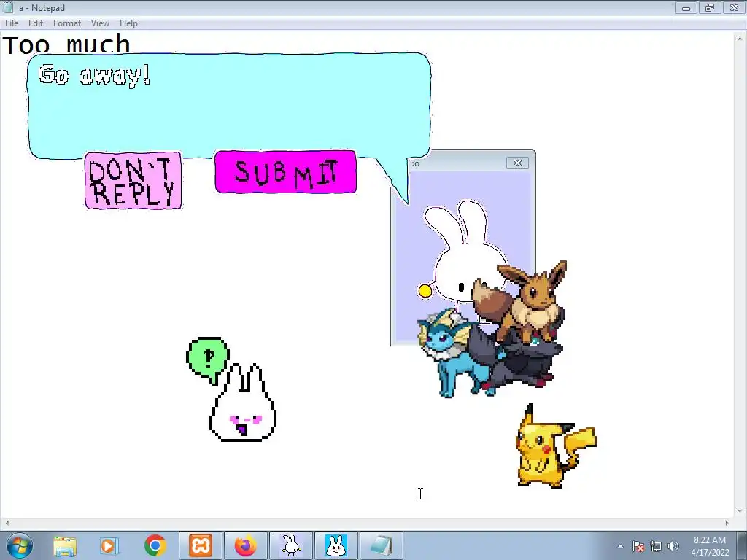
Task: Show hidden system tray icons
Action: (620, 546)
